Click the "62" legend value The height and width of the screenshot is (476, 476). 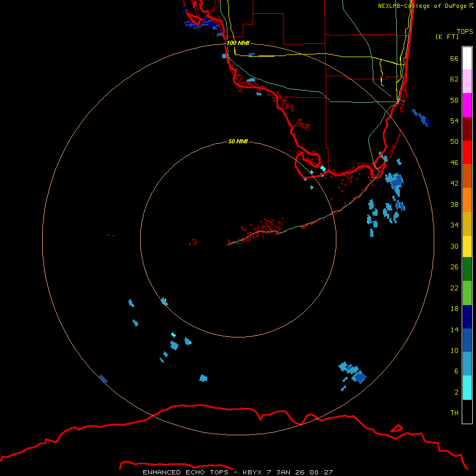pyautogui.click(x=454, y=79)
